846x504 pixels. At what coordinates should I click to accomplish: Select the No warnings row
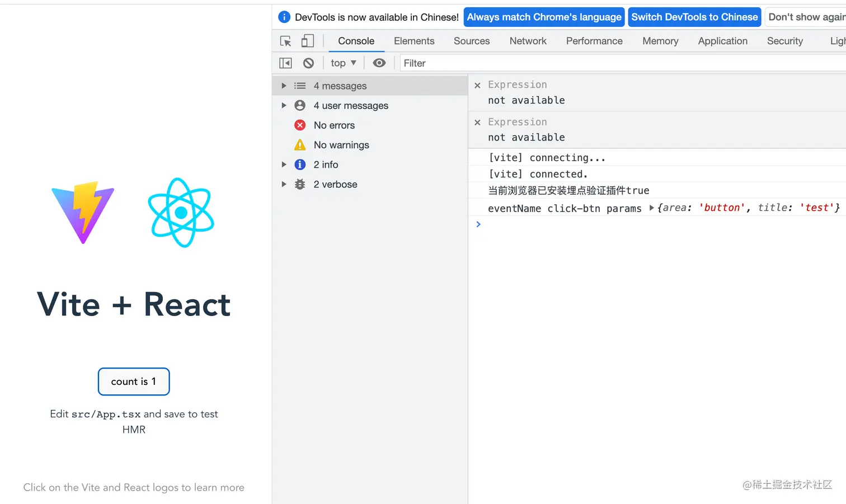click(x=370, y=145)
